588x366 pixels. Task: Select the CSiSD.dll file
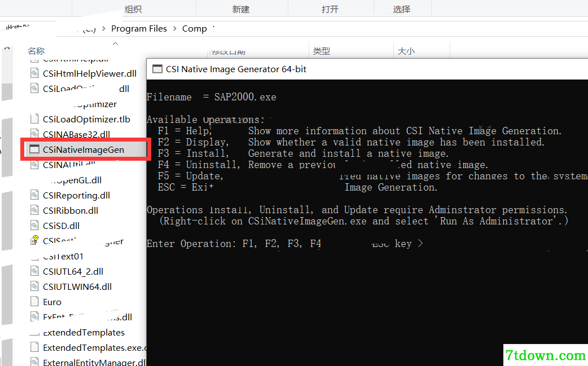tap(61, 226)
